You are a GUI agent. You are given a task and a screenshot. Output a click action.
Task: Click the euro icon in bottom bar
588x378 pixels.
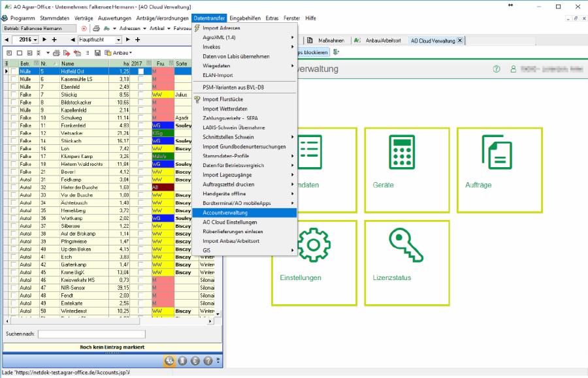[x=195, y=360]
